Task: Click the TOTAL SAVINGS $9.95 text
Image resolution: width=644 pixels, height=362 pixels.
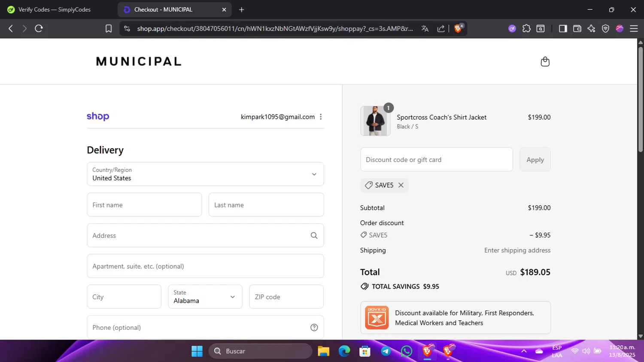Action: [x=405, y=286]
